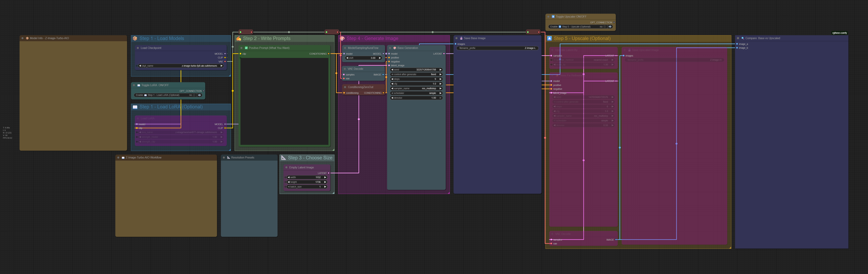Click the writing hand icon on Step 2 Write Prompts
This screenshot has width=868, height=274.
pyautogui.click(x=239, y=38)
